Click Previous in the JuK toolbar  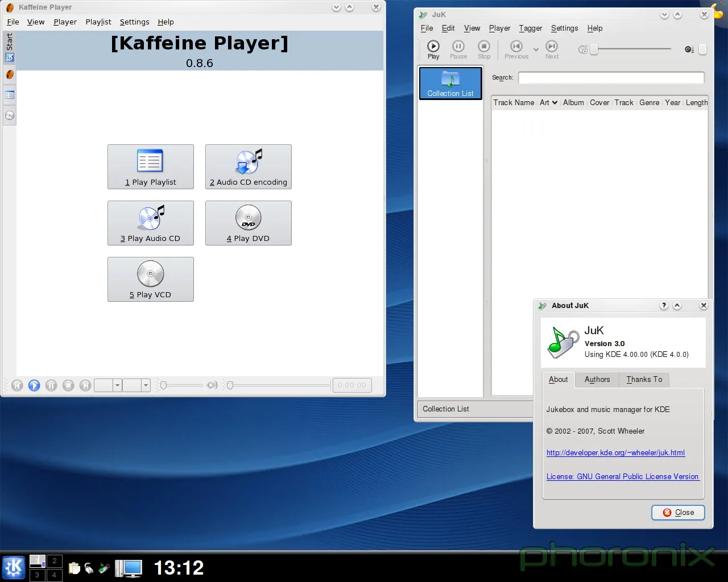coord(516,49)
